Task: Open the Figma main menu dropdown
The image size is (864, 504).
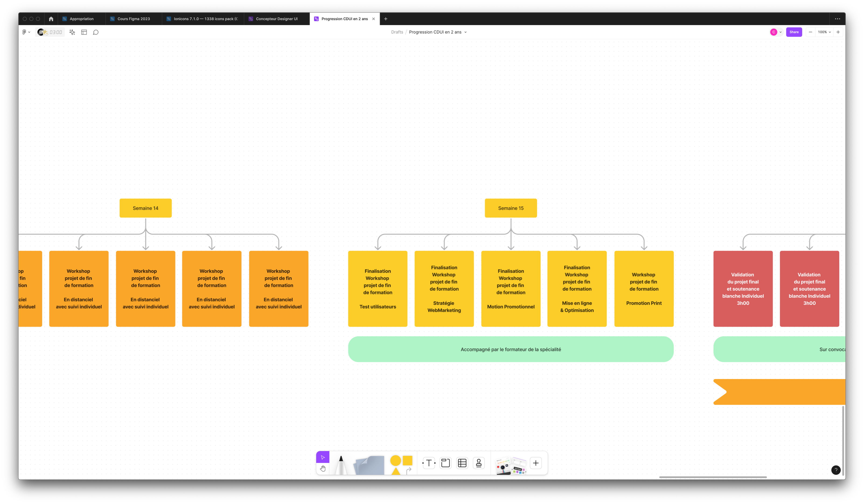Action: click(x=26, y=32)
